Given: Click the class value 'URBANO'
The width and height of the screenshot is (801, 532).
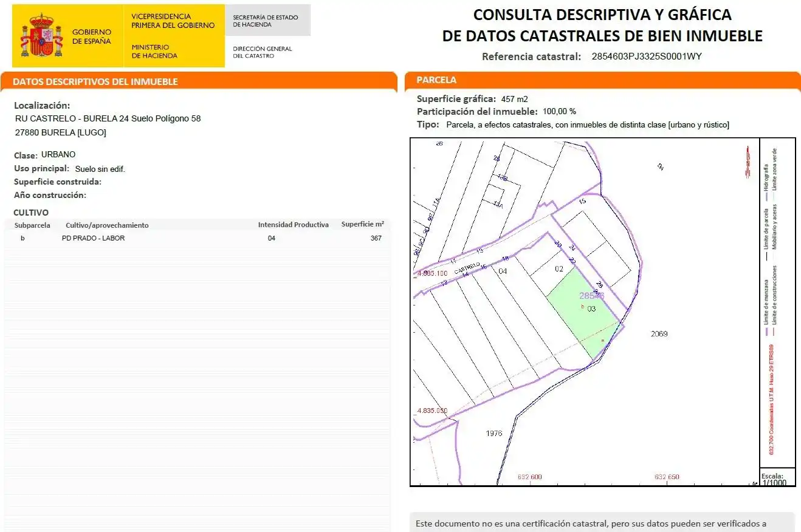Looking at the screenshot, I should pos(58,154).
